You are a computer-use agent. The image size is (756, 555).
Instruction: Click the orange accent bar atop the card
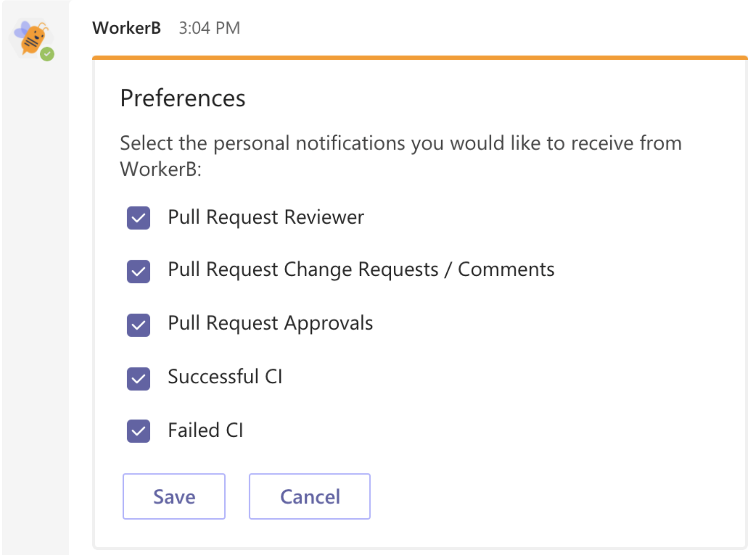[420, 58]
